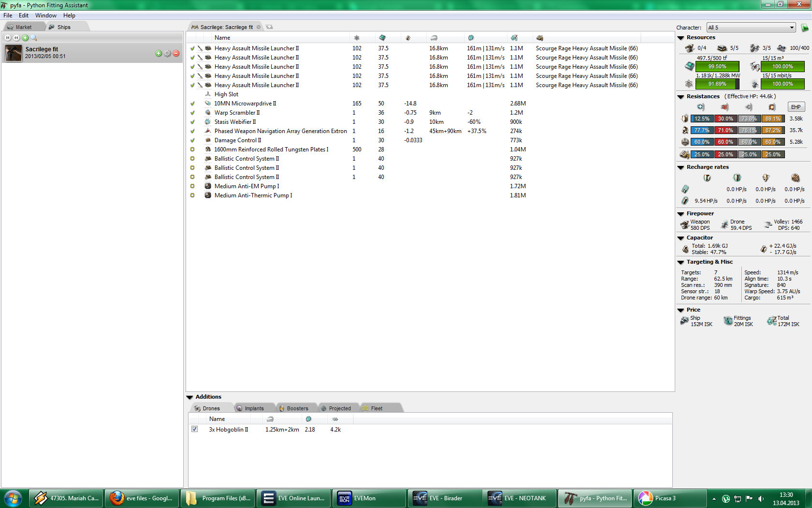Click the CPU icon in Resources
Viewport: 812px width, 508px height.
689,66
